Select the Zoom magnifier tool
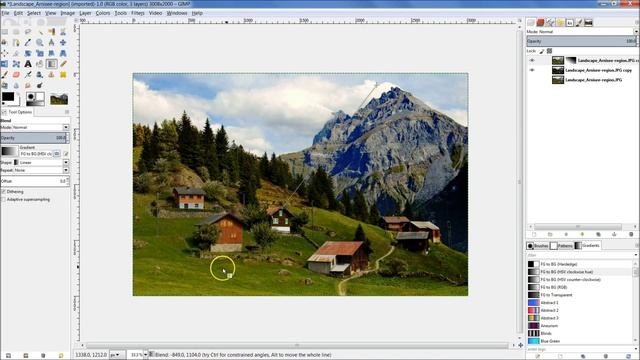This screenshot has height=360, width=640. pyautogui.click(x=40, y=42)
